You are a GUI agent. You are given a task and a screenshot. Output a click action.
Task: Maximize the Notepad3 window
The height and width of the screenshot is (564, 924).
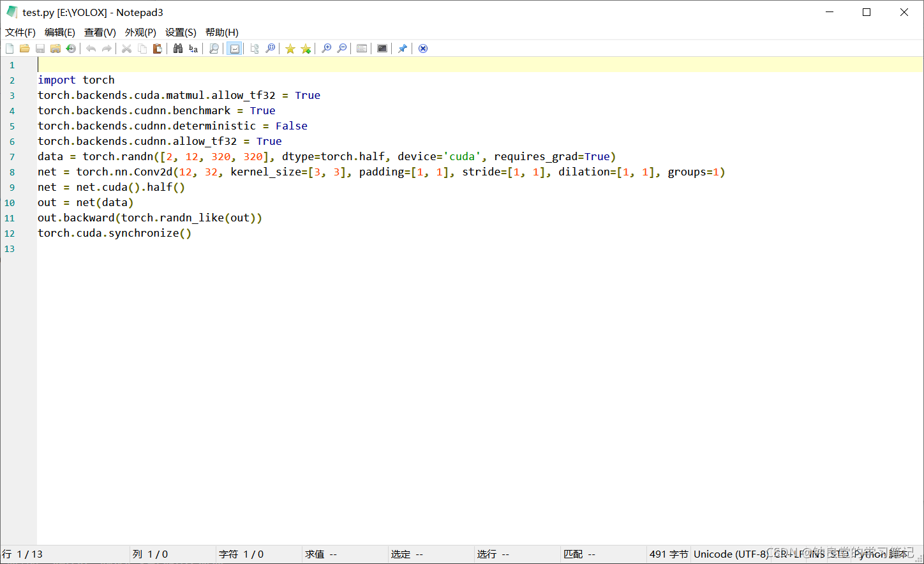(x=867, y=12)
